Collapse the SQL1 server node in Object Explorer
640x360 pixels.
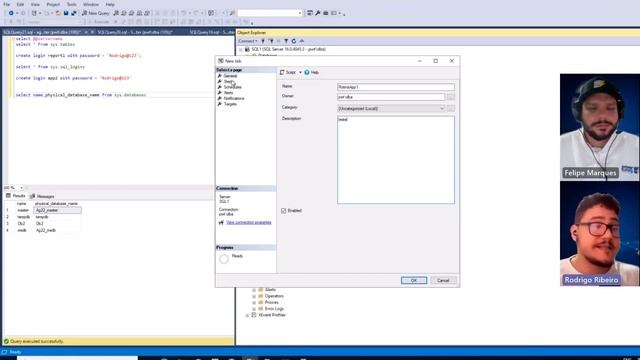click(x=241, y=49)
